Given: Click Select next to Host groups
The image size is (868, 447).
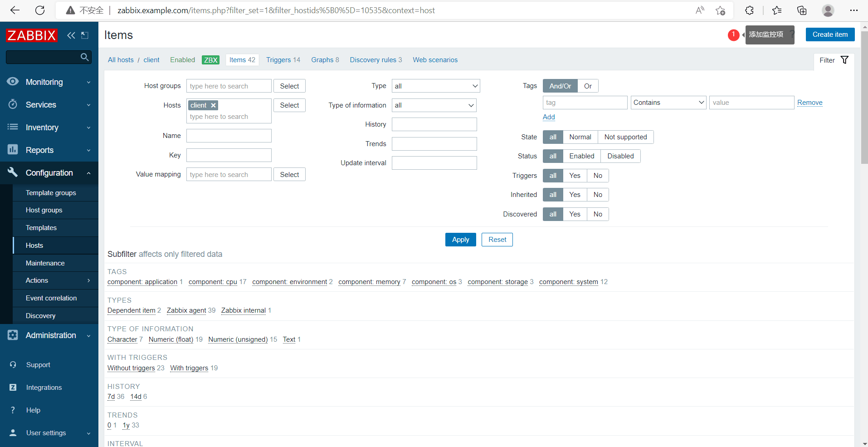Looking at the screenshot, I should pos(289,86).
